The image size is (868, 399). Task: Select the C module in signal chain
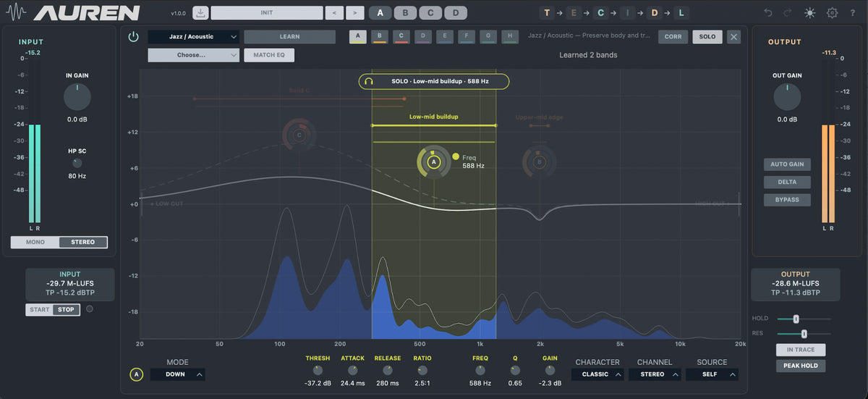click(600, 13)
